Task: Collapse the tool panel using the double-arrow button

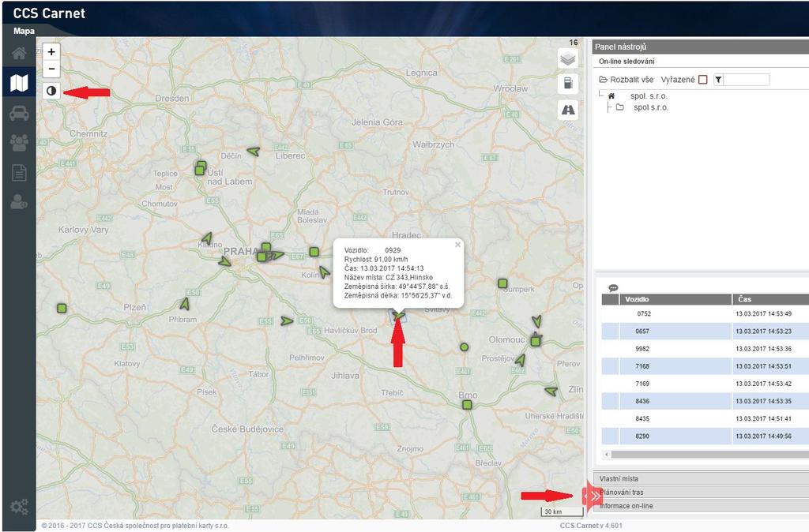Action: 595,496
